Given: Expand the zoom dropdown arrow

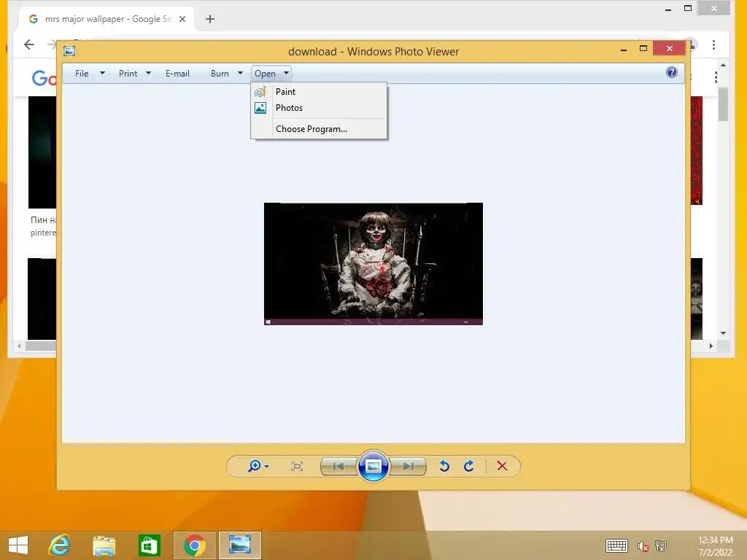Looking at the screenshot, I should [267, 466].
